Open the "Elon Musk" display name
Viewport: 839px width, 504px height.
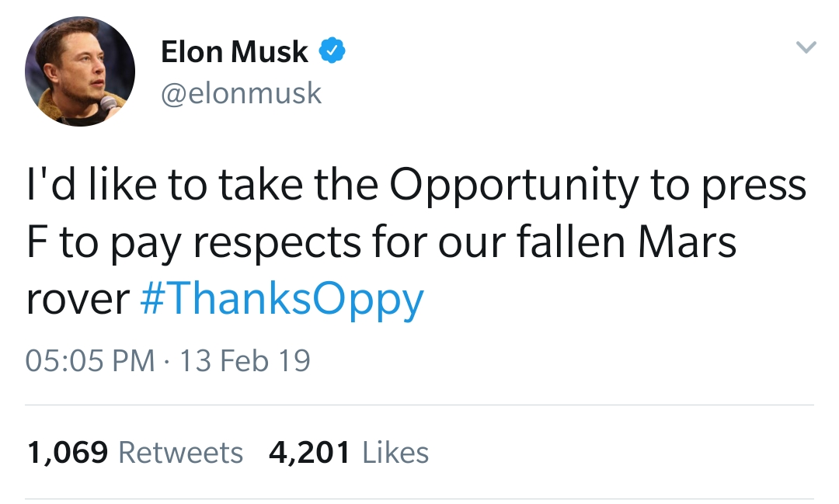[x=235, y=52]
